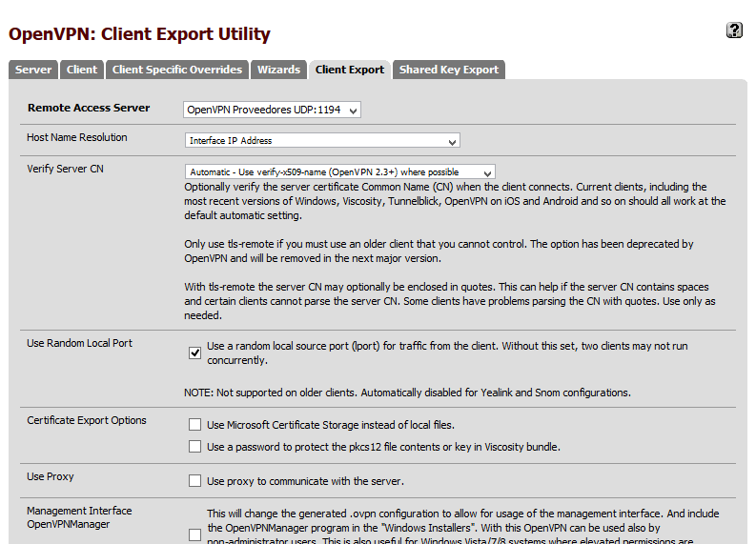Viewport: 756px width, 544px height.
Task: Click the Use Random Local Port label
Action: 79,343
